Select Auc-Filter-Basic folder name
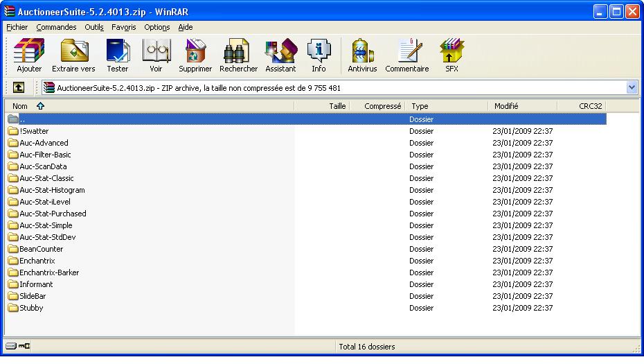Image resolution: width=644 pixels, height=364 pixels. (45, 155)
